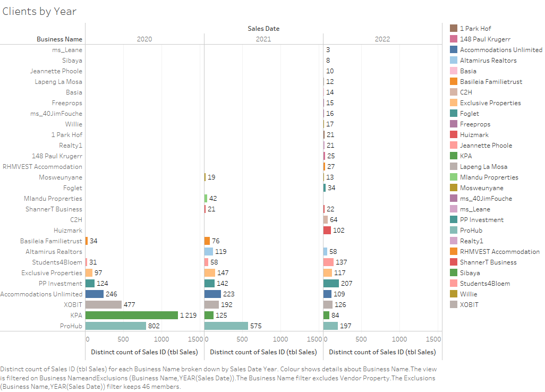Click the Sibaya legend color swatch
Image resolution: width=545 pixels, height=392 pixels.
454,273
